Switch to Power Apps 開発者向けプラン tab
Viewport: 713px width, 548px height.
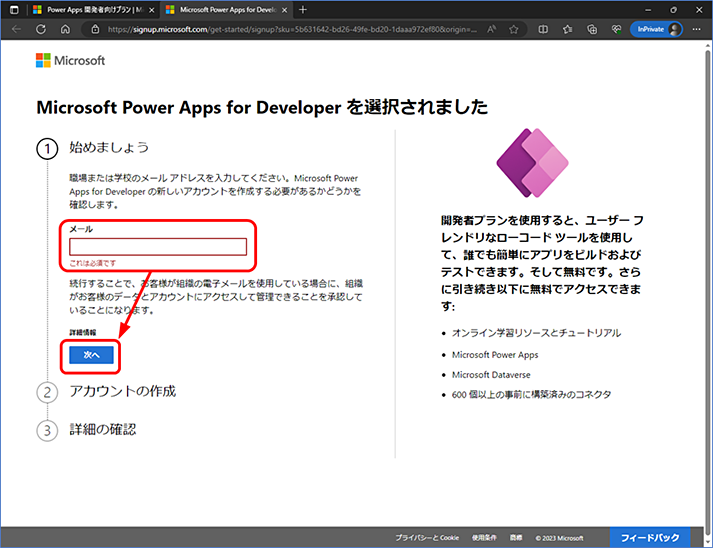click(x=95, y=10)
